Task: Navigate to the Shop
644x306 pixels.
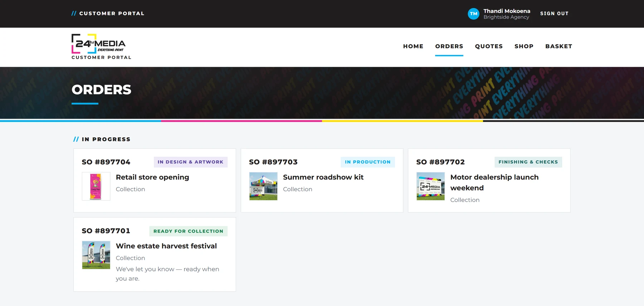Action: click(x=524, y=46)
